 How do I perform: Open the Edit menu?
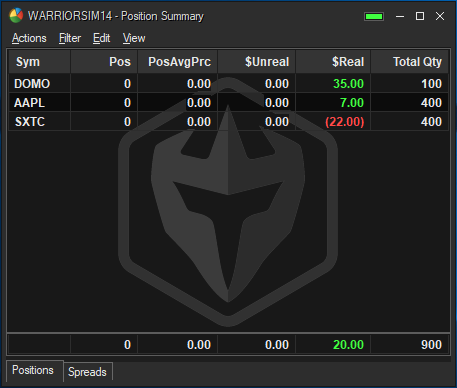click(101, 38)
